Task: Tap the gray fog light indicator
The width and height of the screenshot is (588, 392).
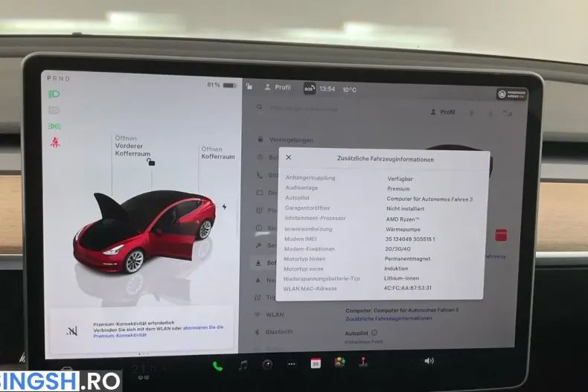Action: 54,110
